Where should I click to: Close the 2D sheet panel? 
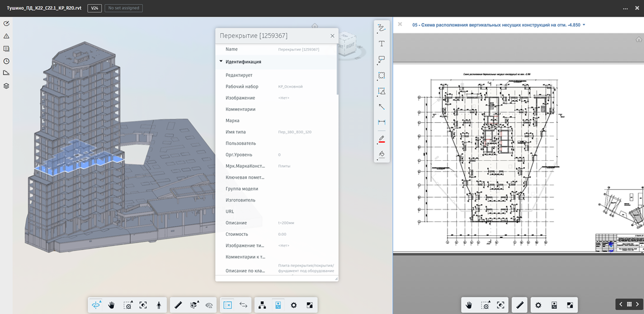(x=400, y=25)
